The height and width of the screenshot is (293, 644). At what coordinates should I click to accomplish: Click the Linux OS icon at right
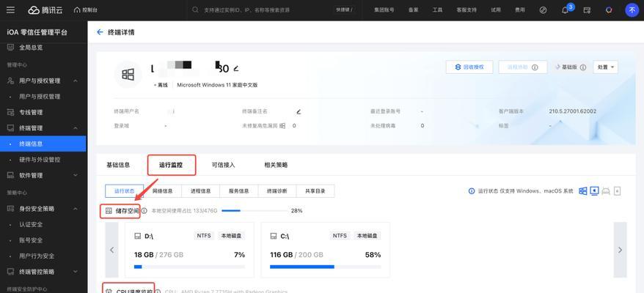pos(605,191)
